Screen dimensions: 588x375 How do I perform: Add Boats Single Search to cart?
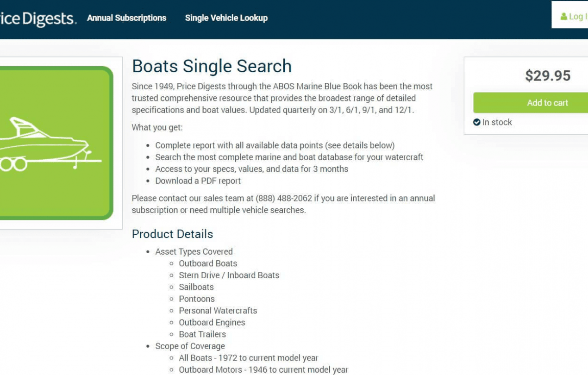tap(548, 102)
